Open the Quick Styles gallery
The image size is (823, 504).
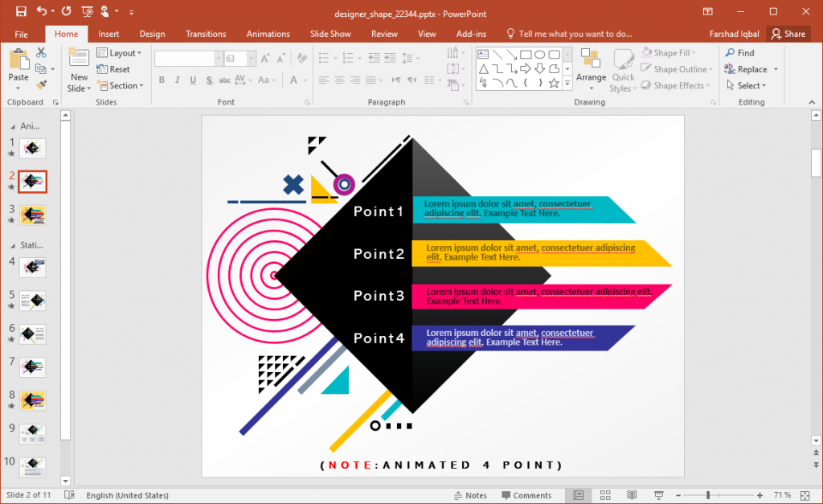(624, 69)
